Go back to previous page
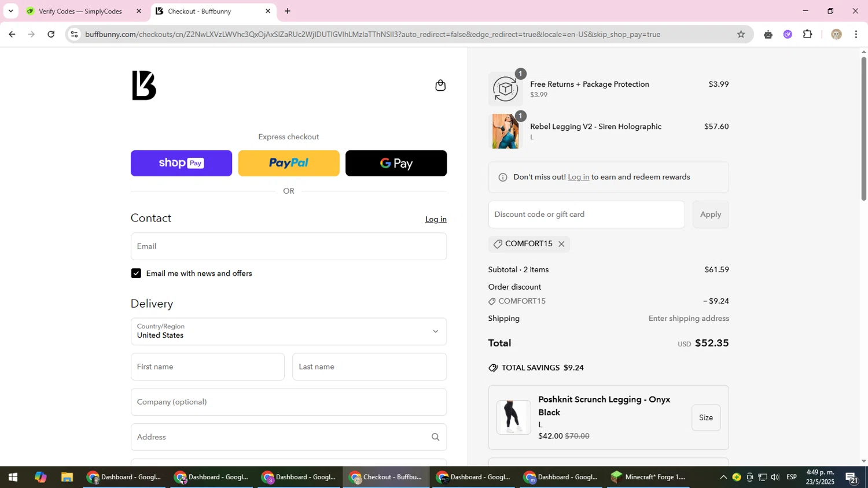This screenshot has height=488, width=868. click(x=12, y=34)
